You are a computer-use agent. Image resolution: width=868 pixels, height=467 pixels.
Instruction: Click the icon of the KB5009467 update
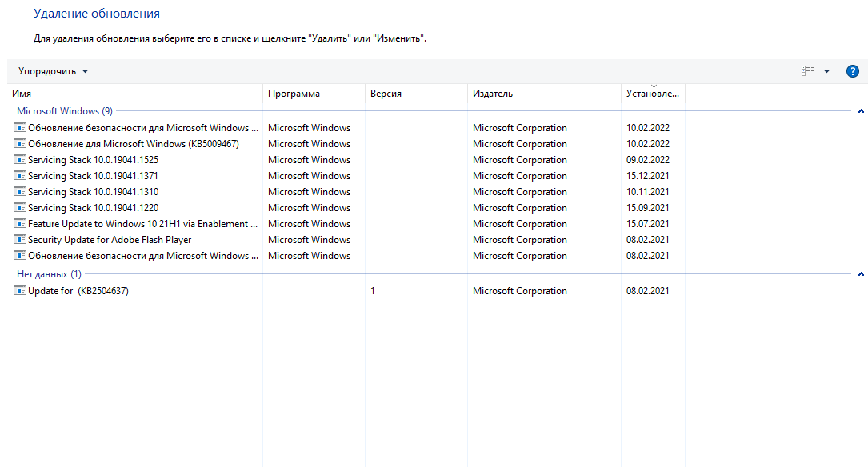[20, 144]
